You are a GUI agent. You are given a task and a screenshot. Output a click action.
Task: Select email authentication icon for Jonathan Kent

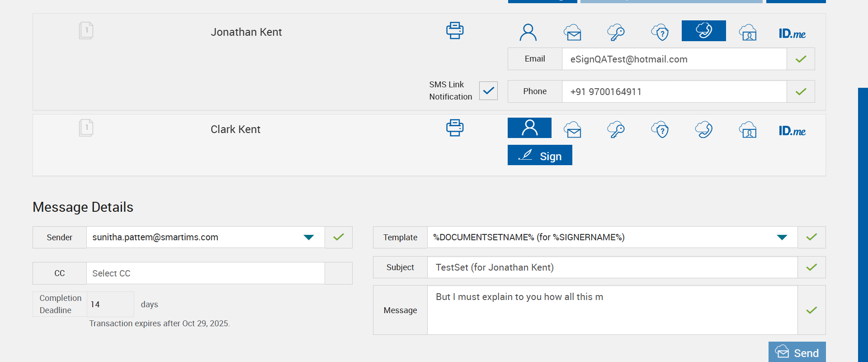572,32
